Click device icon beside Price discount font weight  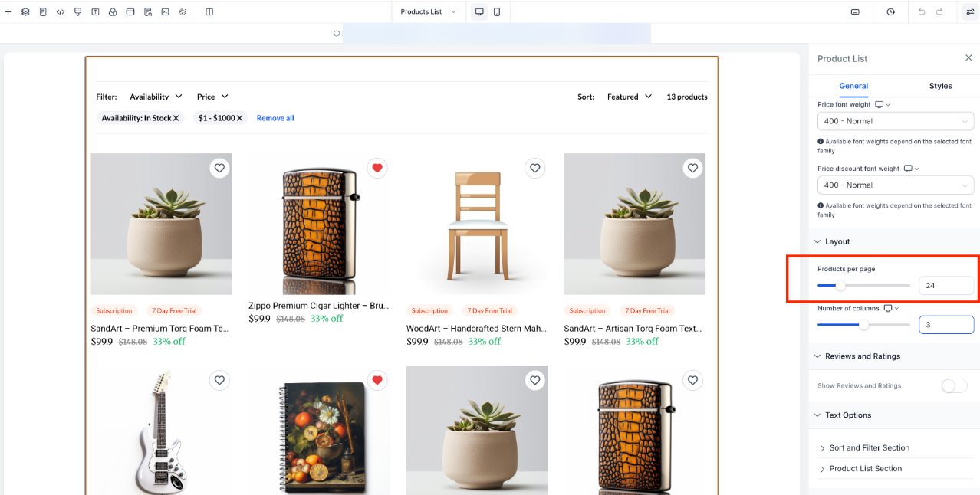[x=908, y=169]
